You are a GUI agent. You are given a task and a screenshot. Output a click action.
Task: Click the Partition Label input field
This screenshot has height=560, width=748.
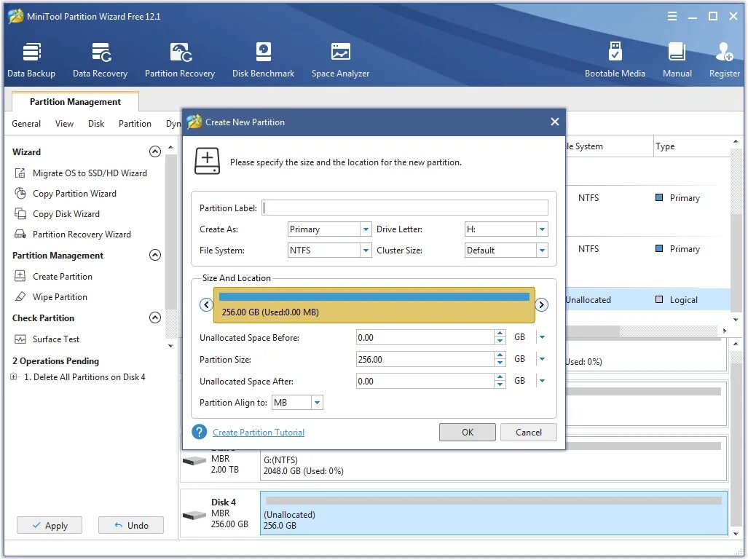coord(405,208)
